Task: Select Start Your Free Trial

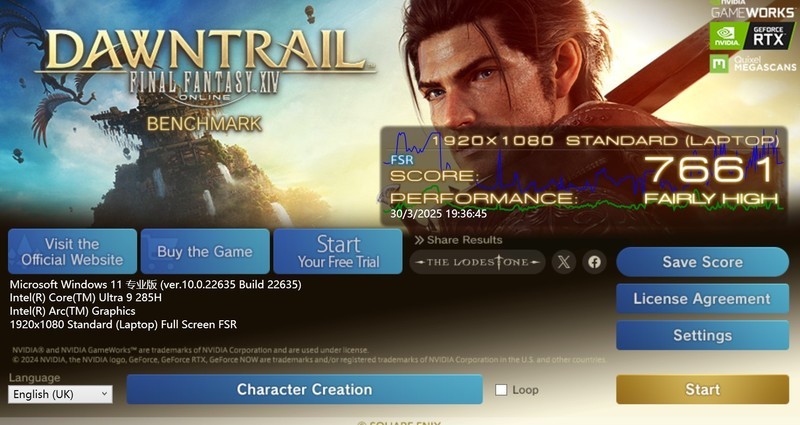Action: [338, 252]
